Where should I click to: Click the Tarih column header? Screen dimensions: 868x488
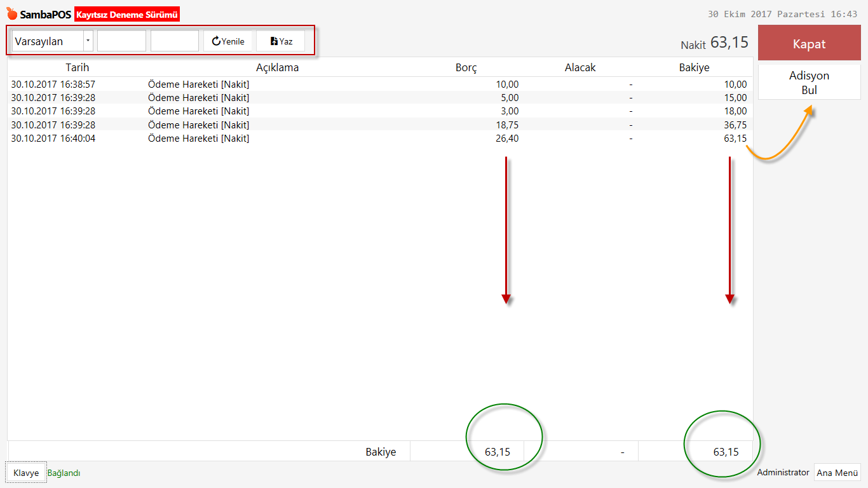point(78,67)
